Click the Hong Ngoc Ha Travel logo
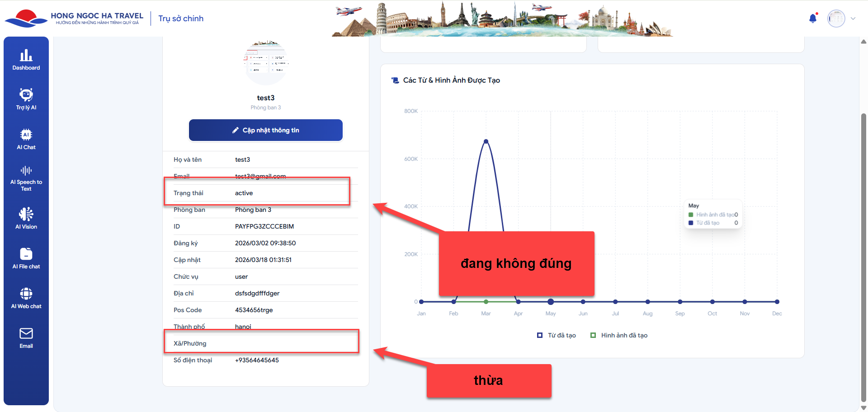This screenshot has height=412, width=868. coord(75,19)
